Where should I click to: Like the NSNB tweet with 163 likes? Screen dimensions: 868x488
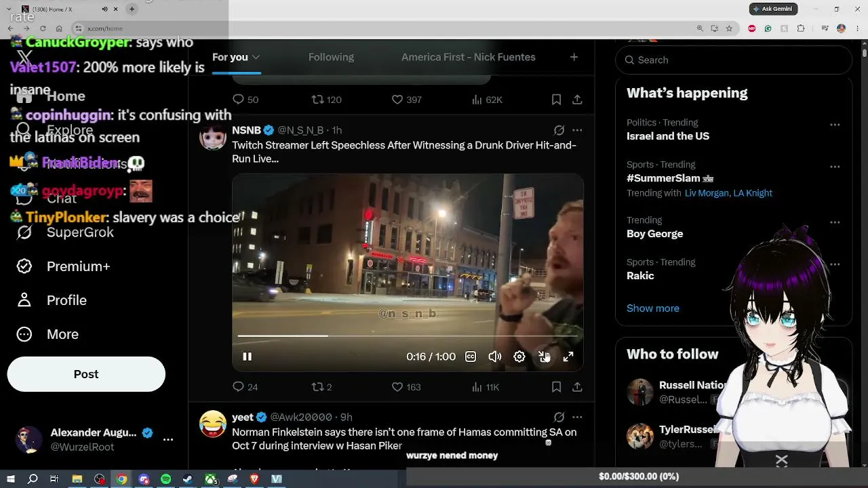point(406,387)
